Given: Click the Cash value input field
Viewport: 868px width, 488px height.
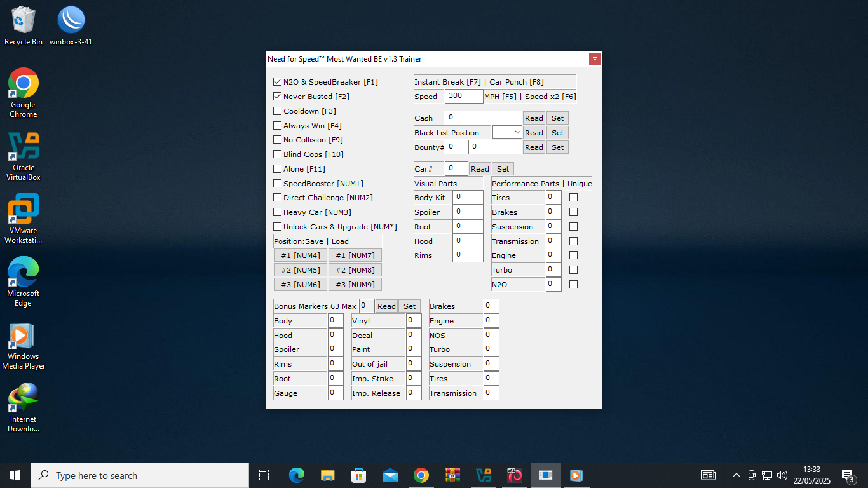Looking at the screenshot, I should click(484, 118).
